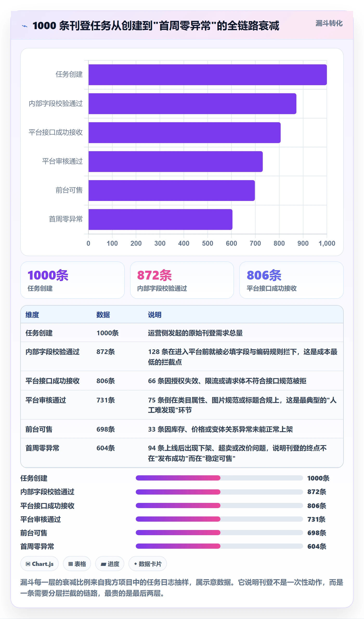This screenshot has width=364, height=619.
Task: Click the 平台接口成功接收 bar in the chart
Action: (x=184, y=132)
